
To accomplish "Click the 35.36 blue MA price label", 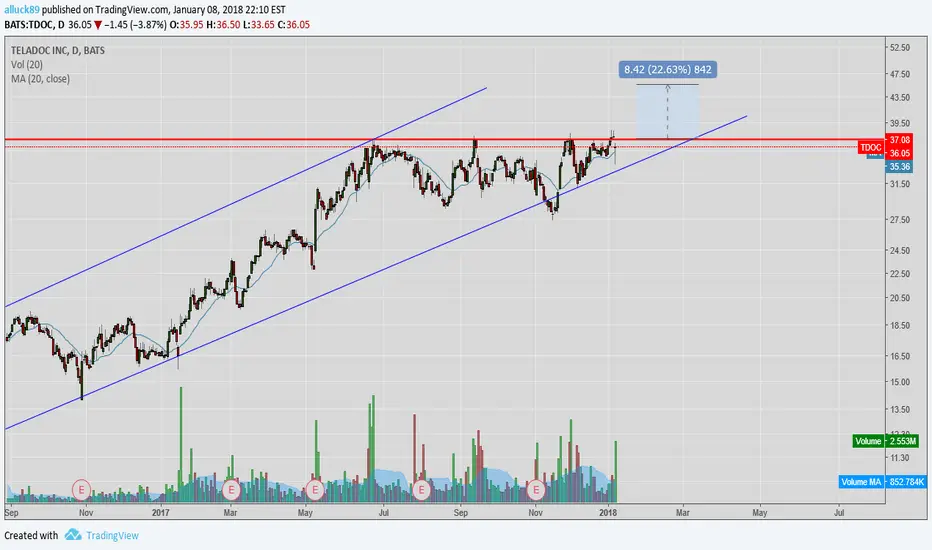I will (899, 166).
